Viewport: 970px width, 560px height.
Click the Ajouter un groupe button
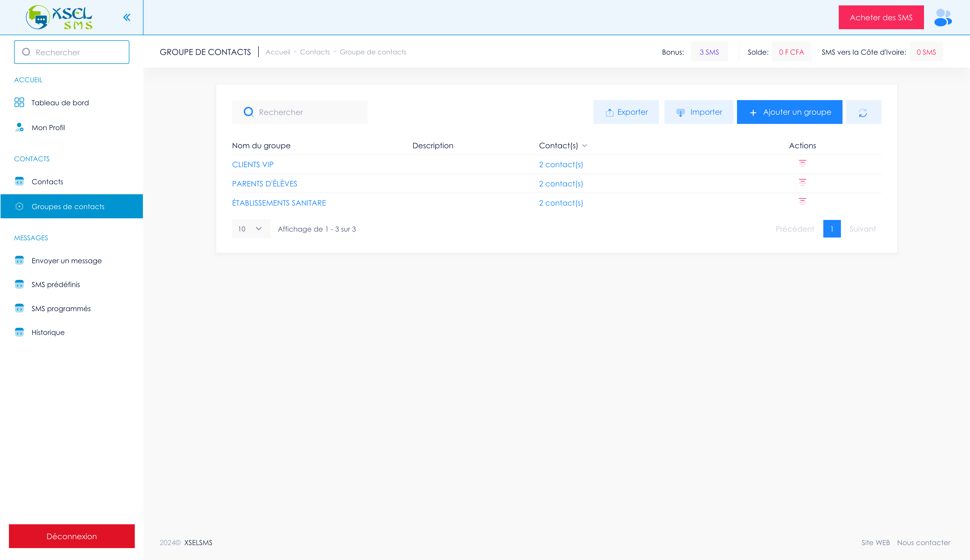pyautogui.click(x=789, y=112)
